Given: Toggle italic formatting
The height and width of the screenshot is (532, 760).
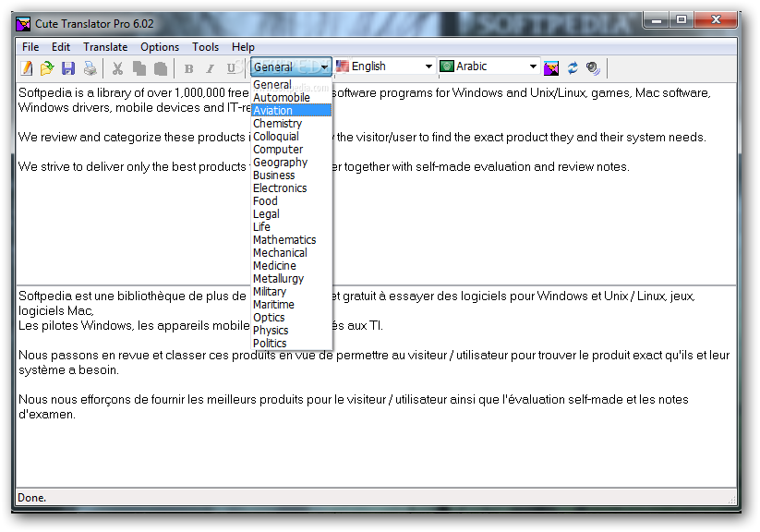Looking at the screenshot, I should coord(210,69).
